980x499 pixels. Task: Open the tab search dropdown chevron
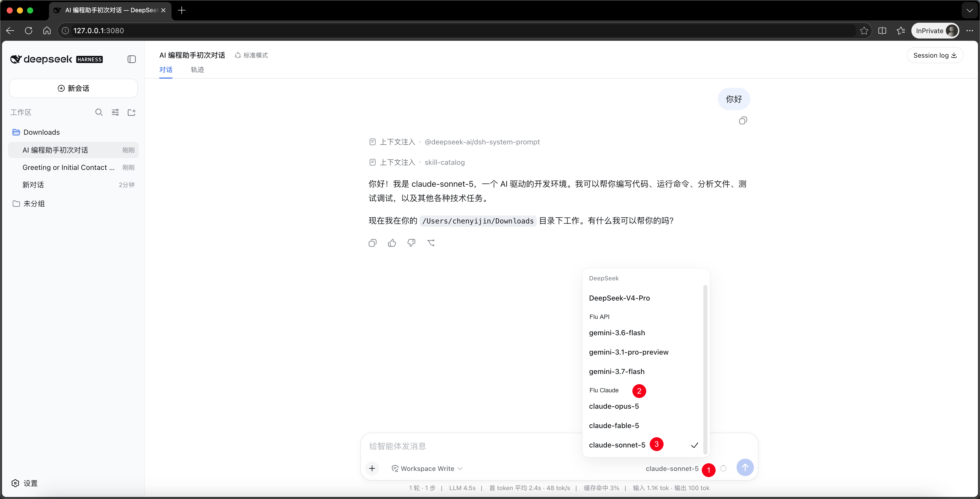click(969, 10)
